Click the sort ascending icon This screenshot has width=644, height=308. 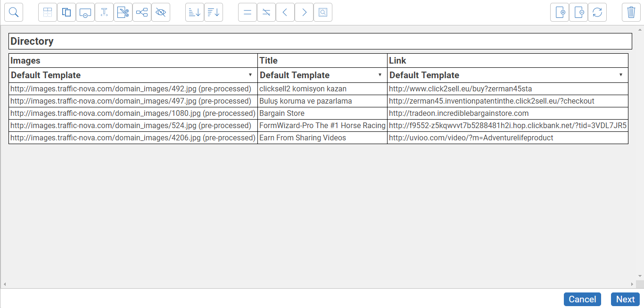click(195, 12)
